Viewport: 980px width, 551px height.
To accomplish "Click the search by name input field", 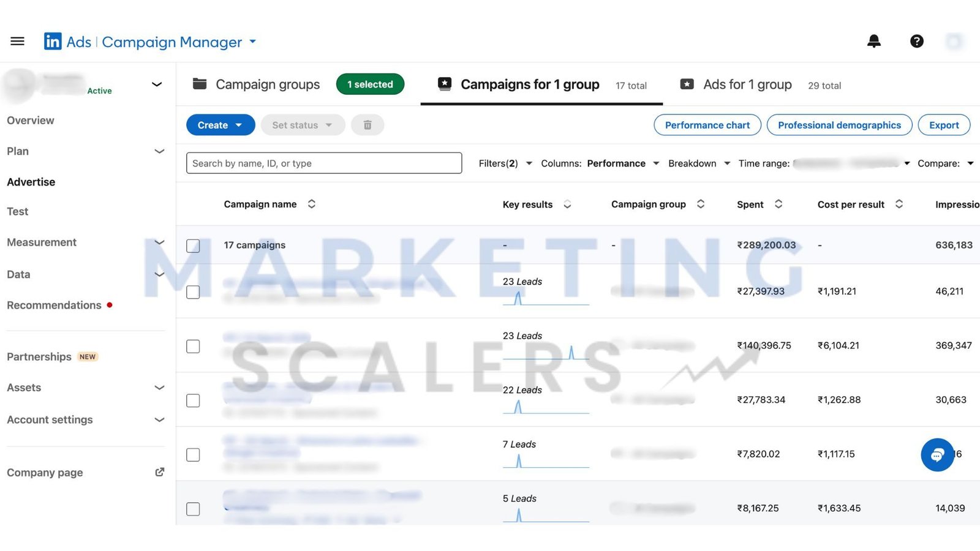I will pyautogui.click(x=323, y=163).
